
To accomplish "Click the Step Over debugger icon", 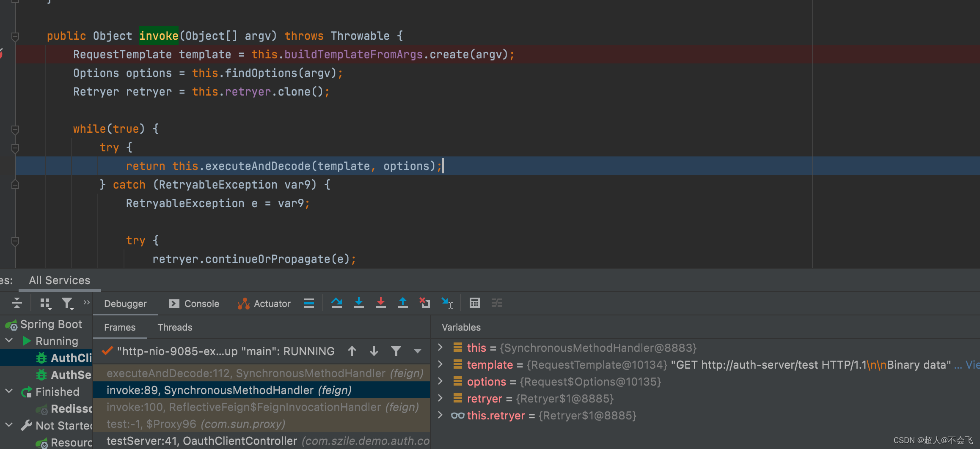I will point(336,303).
